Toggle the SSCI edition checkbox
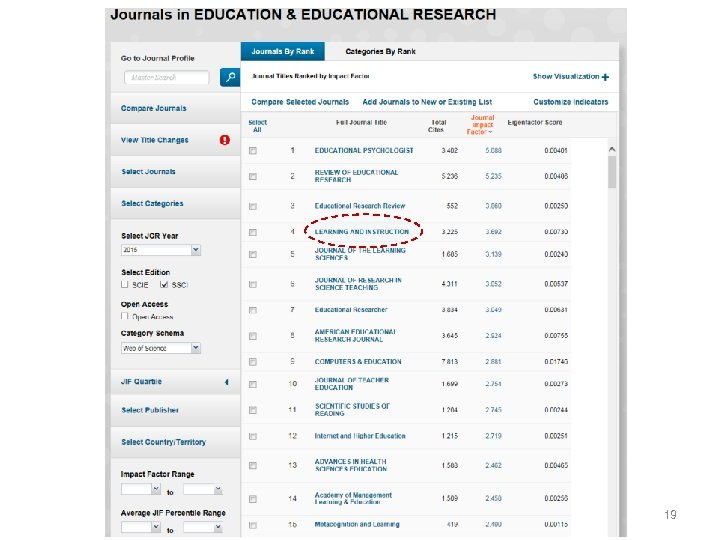 click(164, 285)
